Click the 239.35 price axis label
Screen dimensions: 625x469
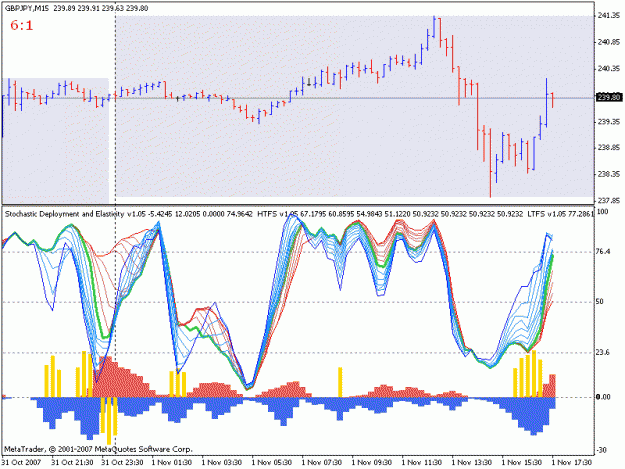(x=609, y=122)
